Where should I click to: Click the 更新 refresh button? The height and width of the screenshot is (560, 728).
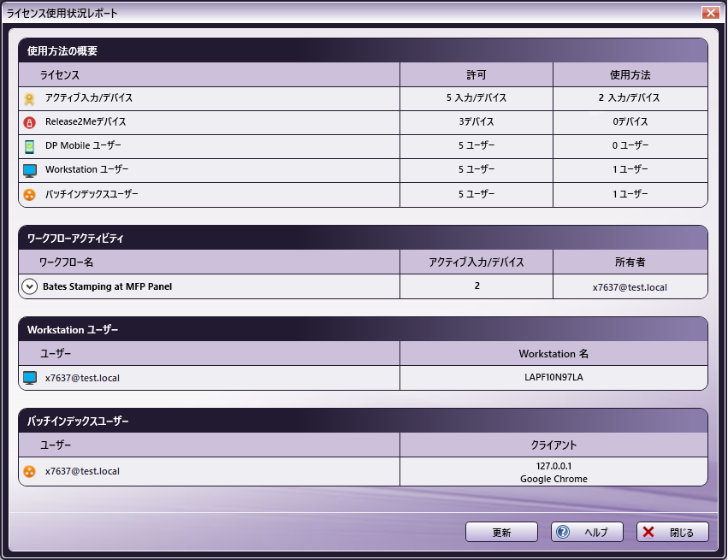coord(501,532)
